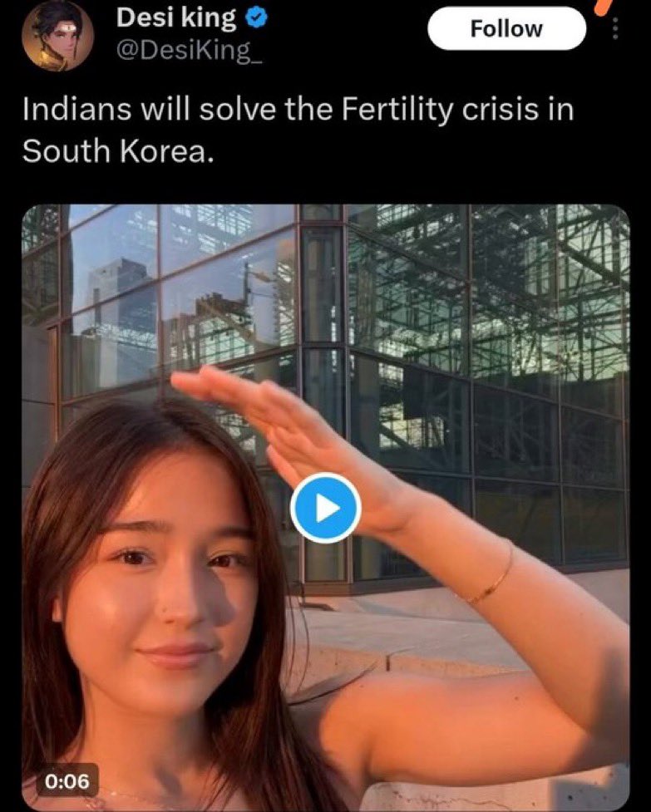Open Desi king's profile avatar
Image resolution: width=651 pixels, height=812 pixels.
[57, 35]
